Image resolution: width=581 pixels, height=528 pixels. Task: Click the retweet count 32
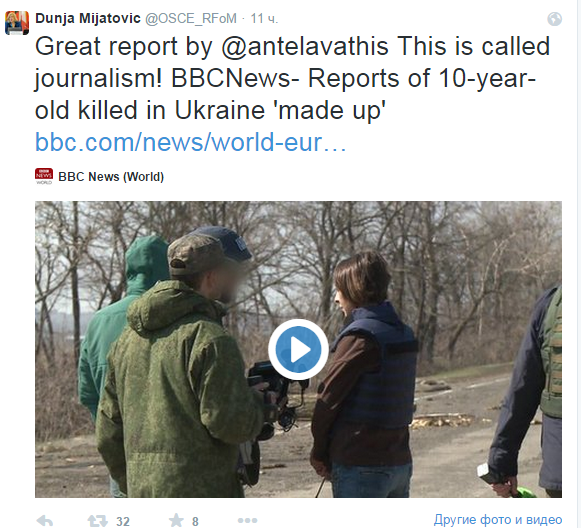(x=123, y=521)
